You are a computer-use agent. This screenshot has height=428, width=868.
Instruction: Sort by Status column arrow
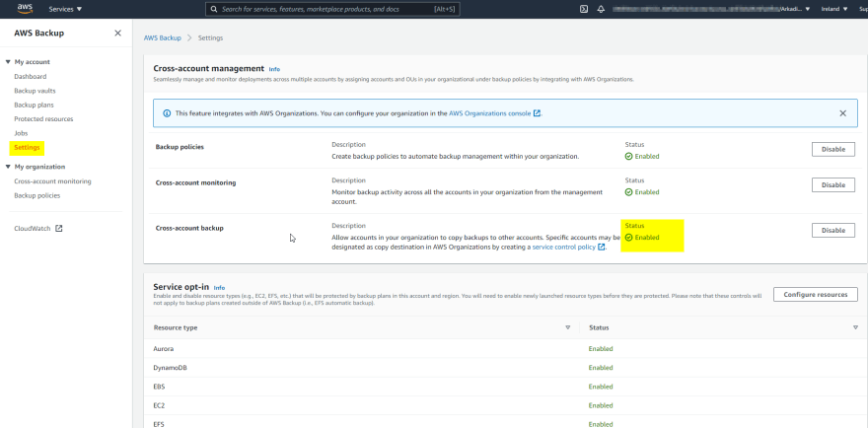[x=855, y=327]
